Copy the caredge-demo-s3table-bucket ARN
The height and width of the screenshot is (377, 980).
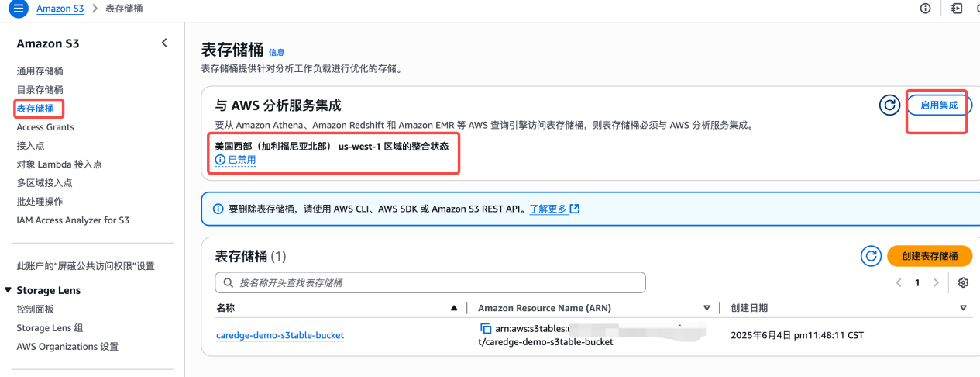pos(486,328)
